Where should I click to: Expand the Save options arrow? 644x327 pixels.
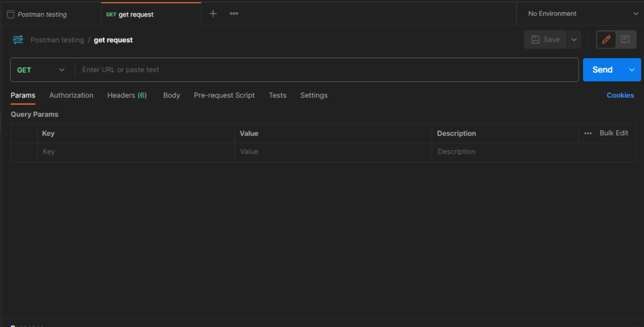(574, 39)
